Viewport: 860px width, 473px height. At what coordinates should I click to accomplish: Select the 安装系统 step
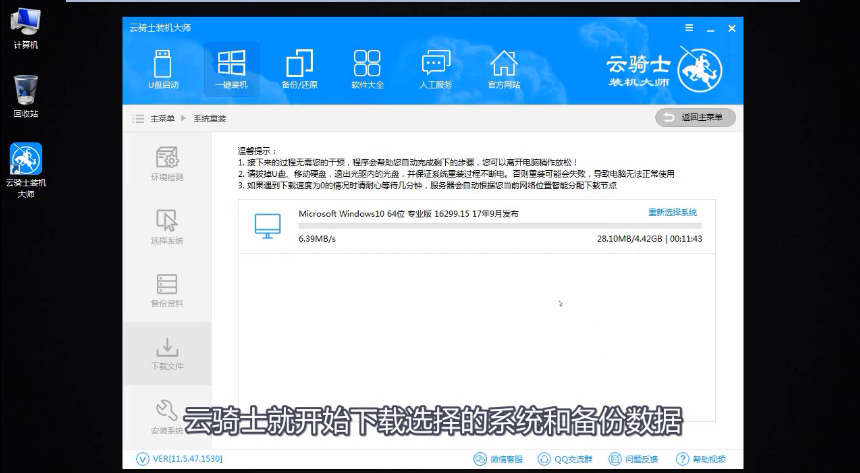pyautogui.click(x=167, y=417)
